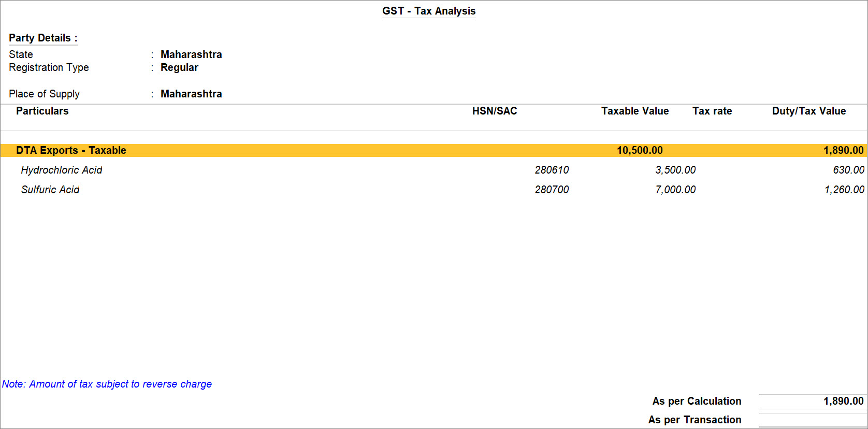Click the Place of Supply value Maharashtra
This screenshot has width=868, height=429.
(x=191, y=94)
